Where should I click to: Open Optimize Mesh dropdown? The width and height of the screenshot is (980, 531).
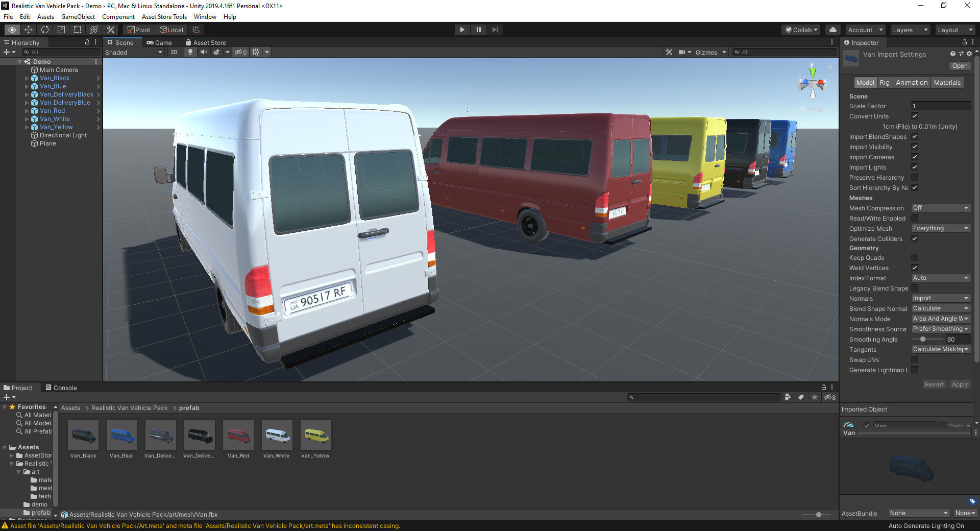point(941,228)
